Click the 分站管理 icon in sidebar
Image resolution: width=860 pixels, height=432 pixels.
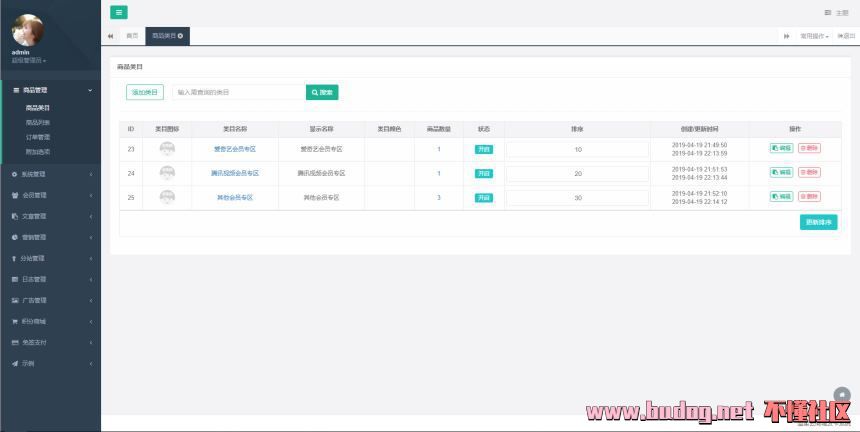click(x=14, y=258)
